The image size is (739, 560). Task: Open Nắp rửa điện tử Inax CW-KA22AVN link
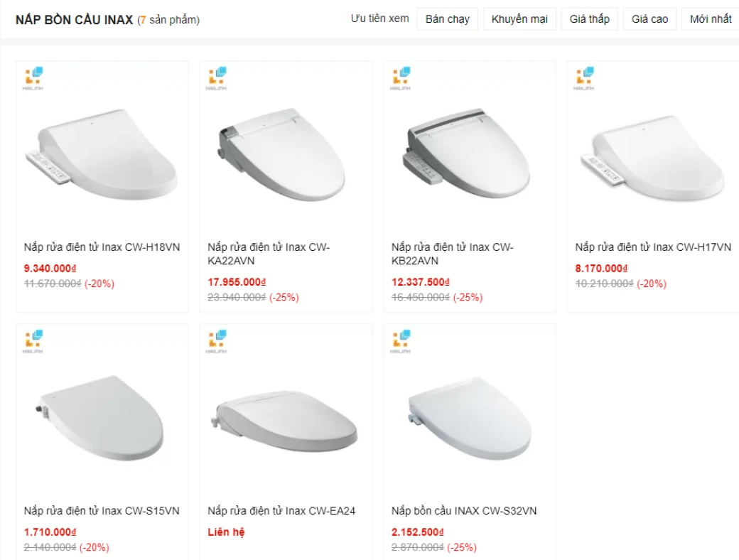[269, 254]
